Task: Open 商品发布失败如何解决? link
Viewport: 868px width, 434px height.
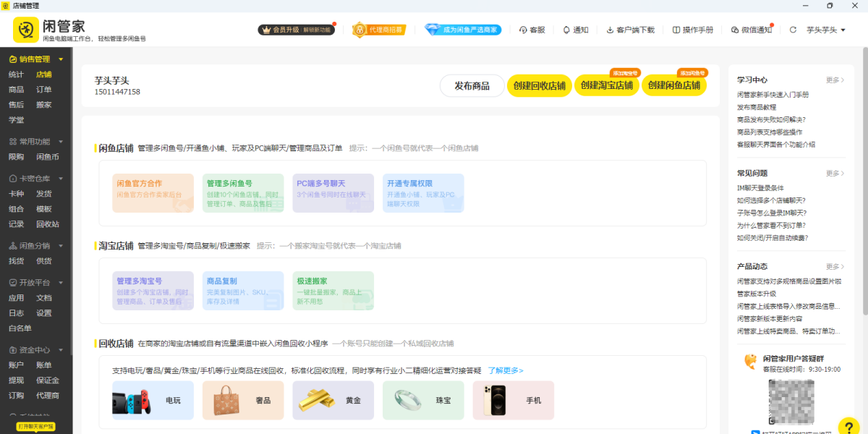Action: [771, 119]
